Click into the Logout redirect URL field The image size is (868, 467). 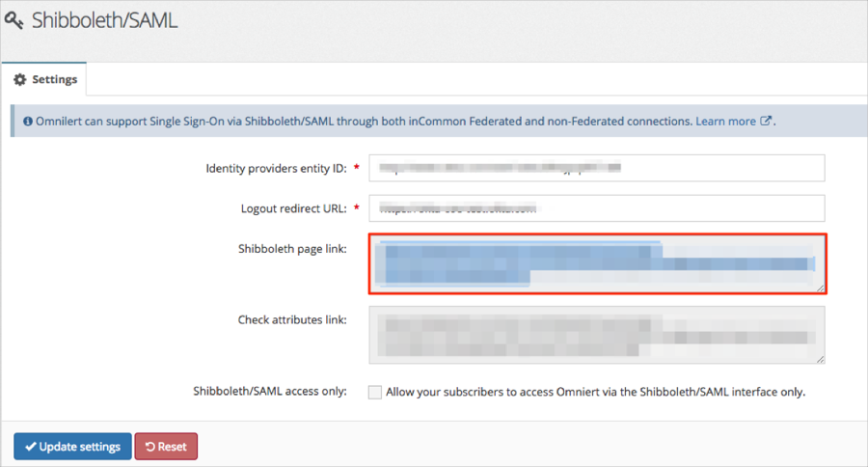click(x=596, y=208)
